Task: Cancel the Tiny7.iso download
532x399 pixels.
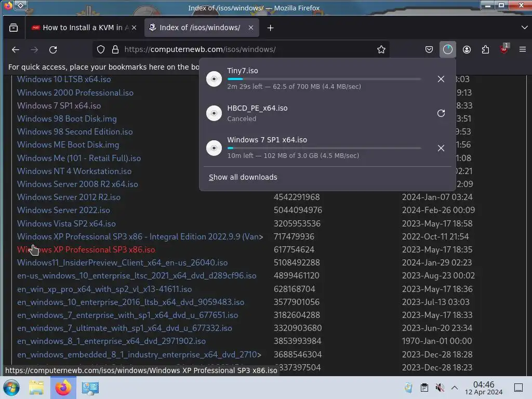Action: [441, 79]
